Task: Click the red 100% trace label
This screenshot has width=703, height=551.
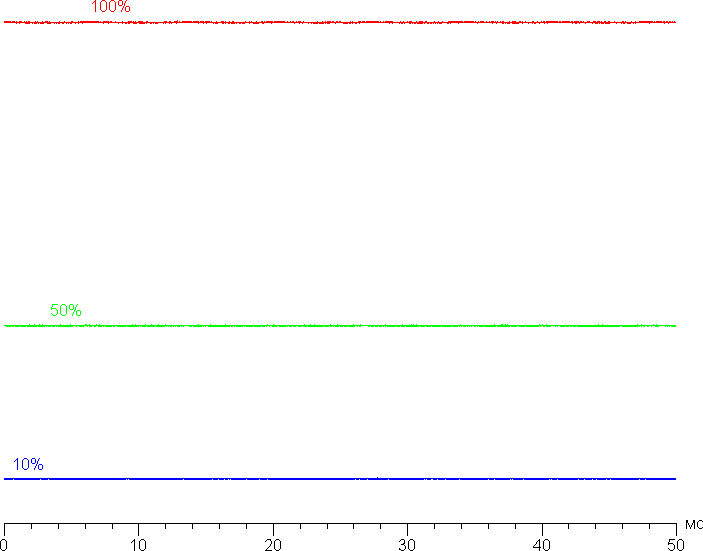Action: pyautogui.click(x=111, y=7)
